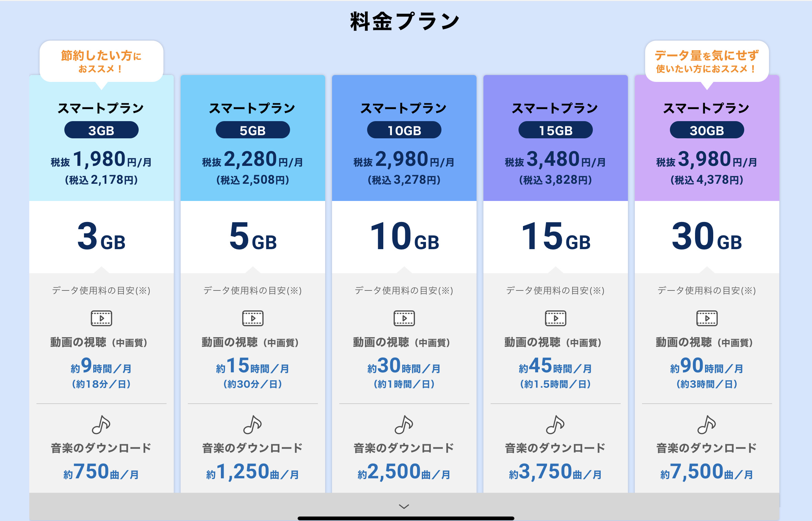The width and height of the screenshot is (812, 521).
Task: Click the music note icon under 15GB
Action: [x=555, y=425]
